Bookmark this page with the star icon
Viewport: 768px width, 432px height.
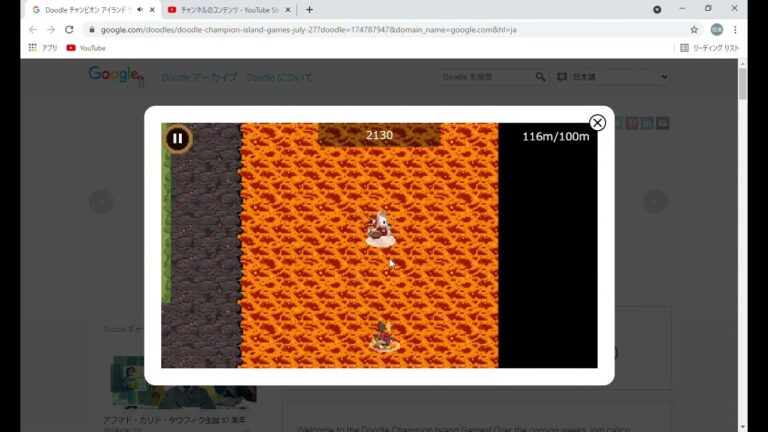point(694,30)
